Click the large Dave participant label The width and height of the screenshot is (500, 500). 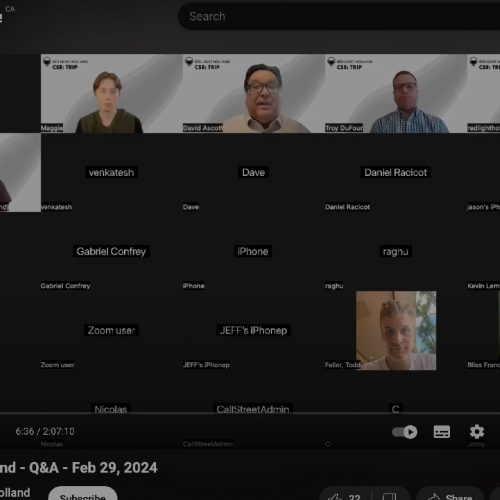pos(253,172)
